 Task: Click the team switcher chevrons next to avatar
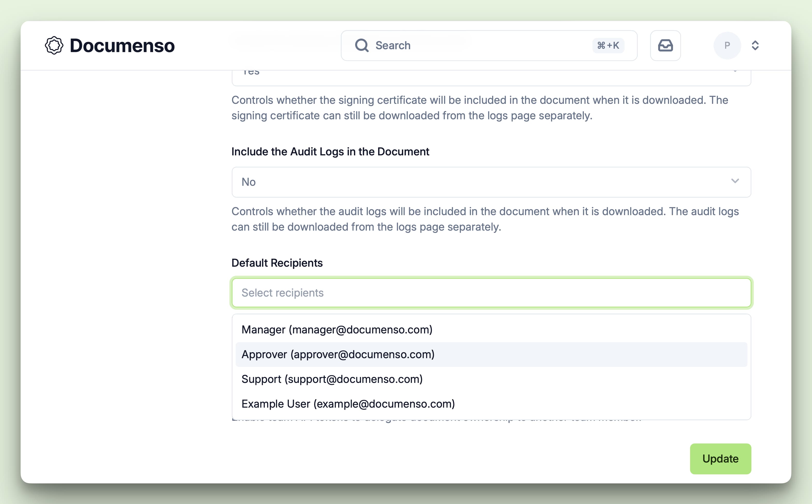pyautogui.click(x=755, y=45)
